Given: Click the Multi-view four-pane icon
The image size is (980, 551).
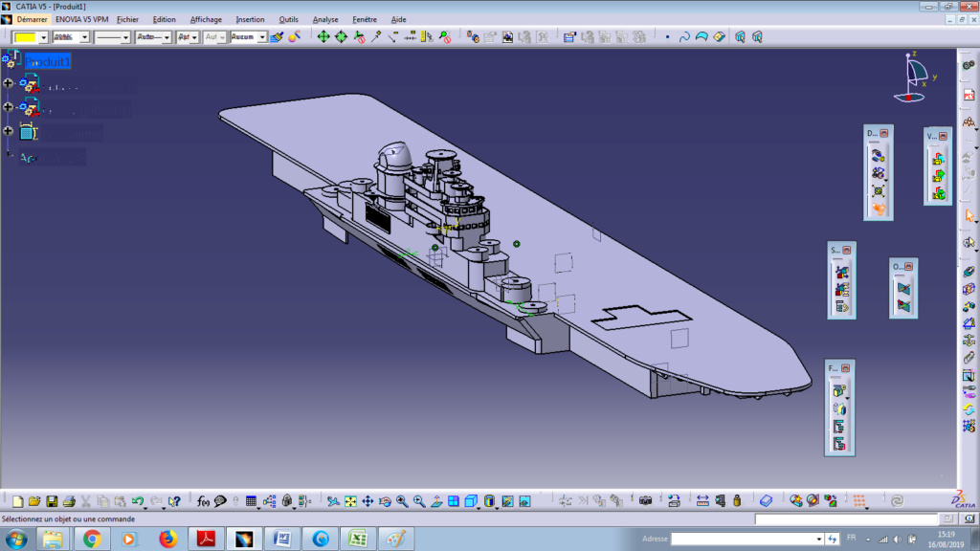Looking at the screenshot, I should [x=454, y=501].
